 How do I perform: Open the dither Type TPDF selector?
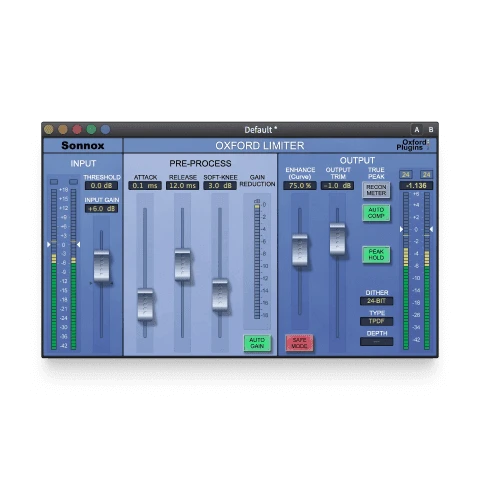click(376, 321)
